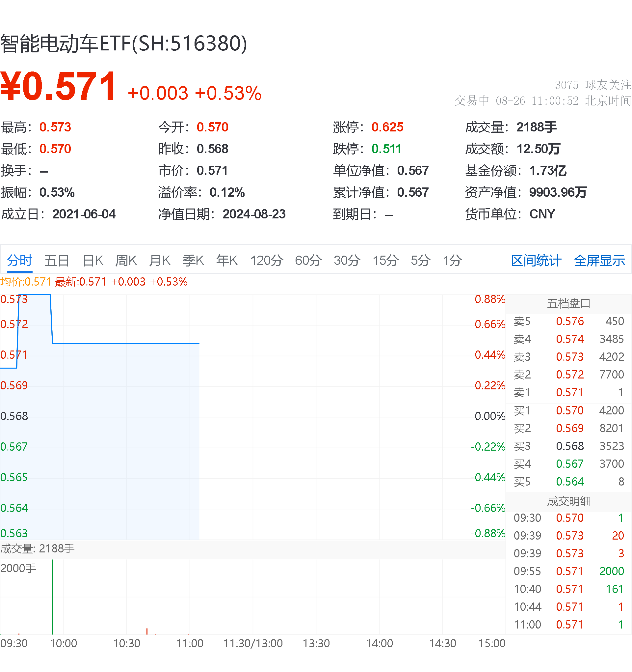Show the 30分 chart

(347, 261)
